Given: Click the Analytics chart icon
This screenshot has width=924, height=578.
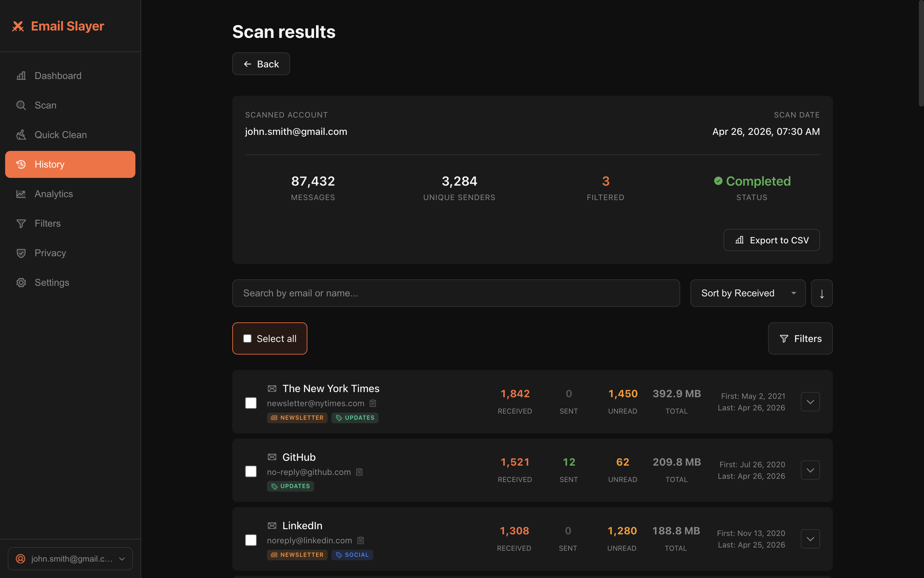Looking at the screenshot, I should coord(21,194).
